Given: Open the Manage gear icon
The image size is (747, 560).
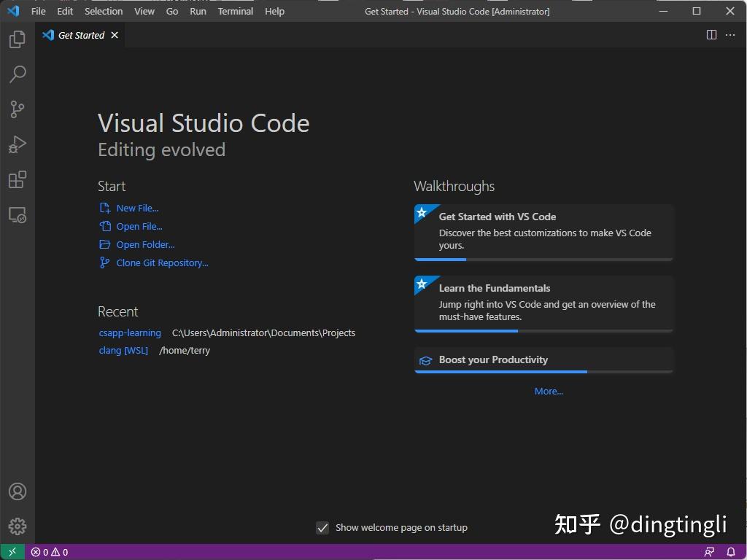Looking at the screenshot, I should click(x=17, y=526).
